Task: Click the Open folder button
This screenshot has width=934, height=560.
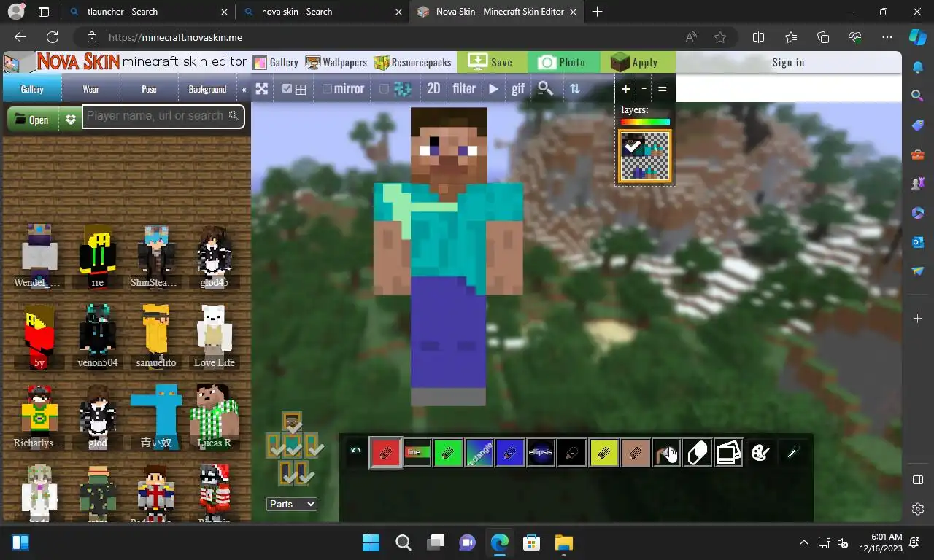Action: pyautogui.click(x=31, y=120)
